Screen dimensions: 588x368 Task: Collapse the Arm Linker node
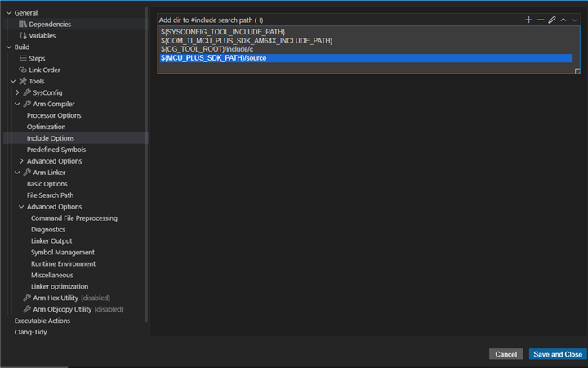pyautogui.click(x=17, y=173)
